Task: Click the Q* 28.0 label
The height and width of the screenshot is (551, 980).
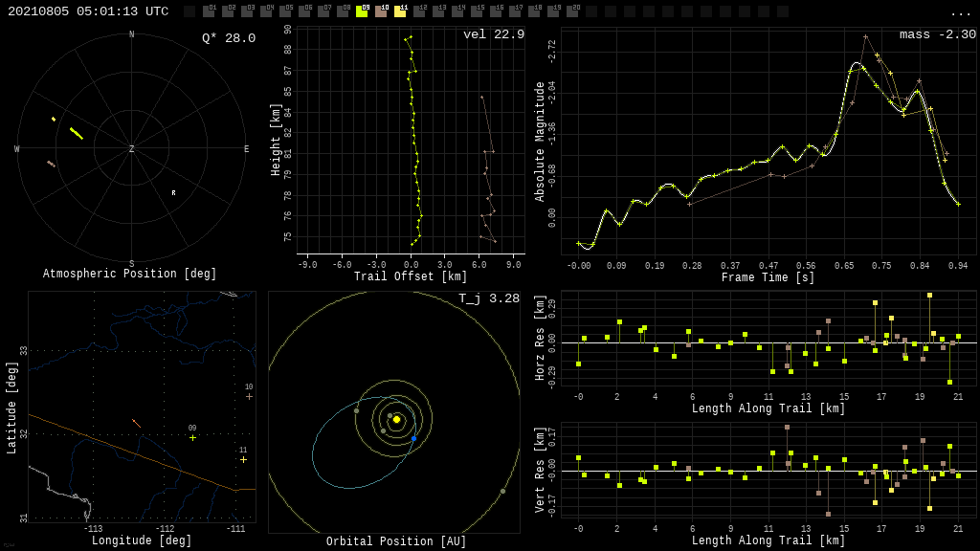Action: click(x=228, y=38)
